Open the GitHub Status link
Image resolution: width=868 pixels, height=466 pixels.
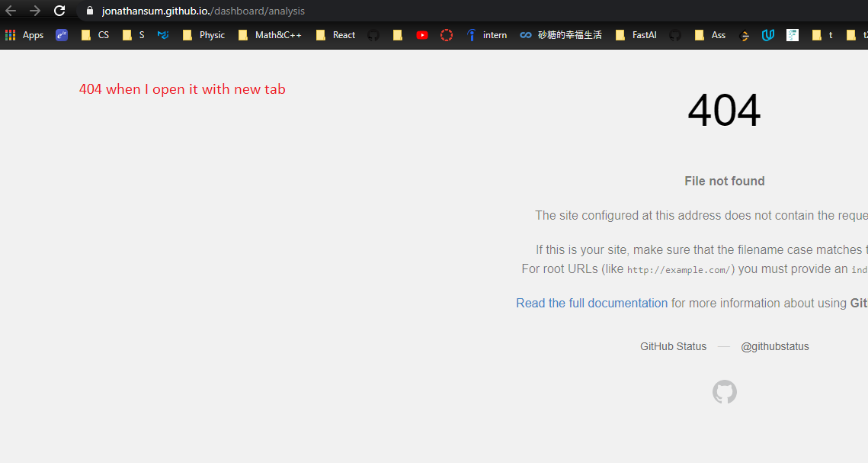pyautogui.click(x=673, y=346)
